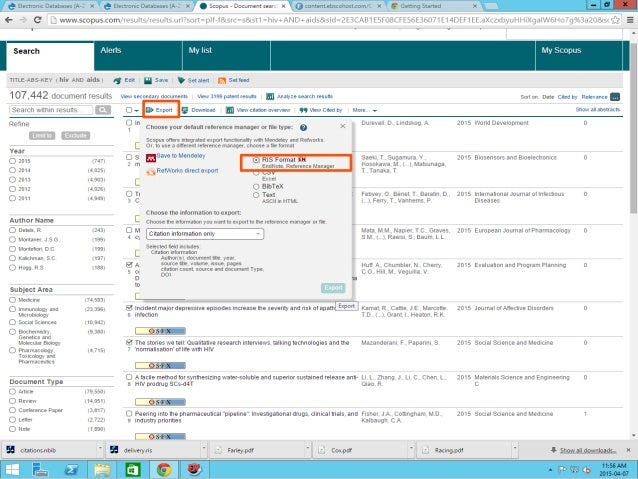638x479 pixels.
Task: Show hidden system tray icons arrow
Action: point(550,470)
